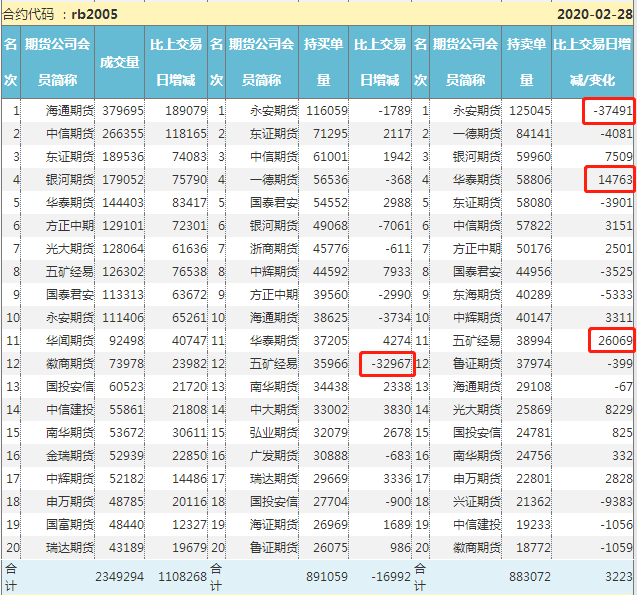The height and width of the screenshot is (595, 637).
Task: Select 华闻期货 in row 11
Action: pos(69,340)
